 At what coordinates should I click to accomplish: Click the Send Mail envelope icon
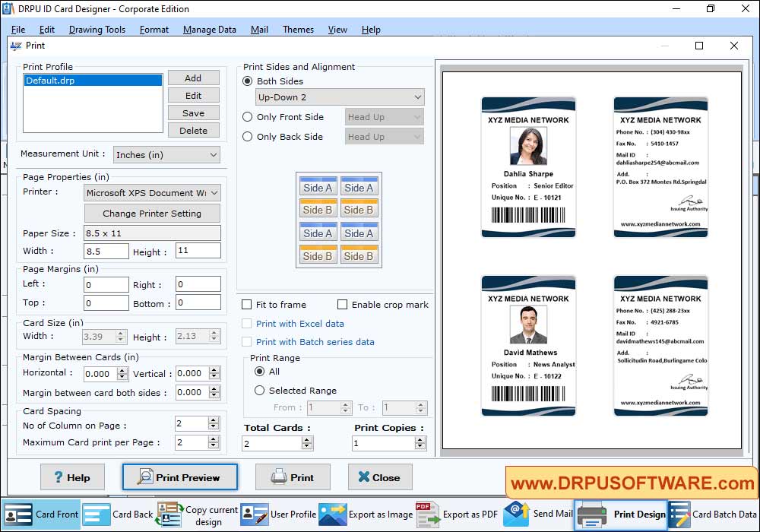click(516, 514)
